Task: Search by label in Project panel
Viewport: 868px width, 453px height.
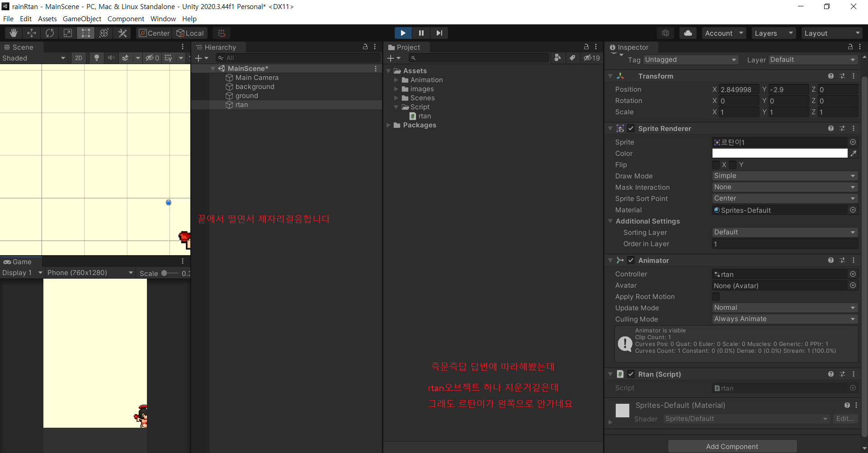Action: tap(572, 58)
